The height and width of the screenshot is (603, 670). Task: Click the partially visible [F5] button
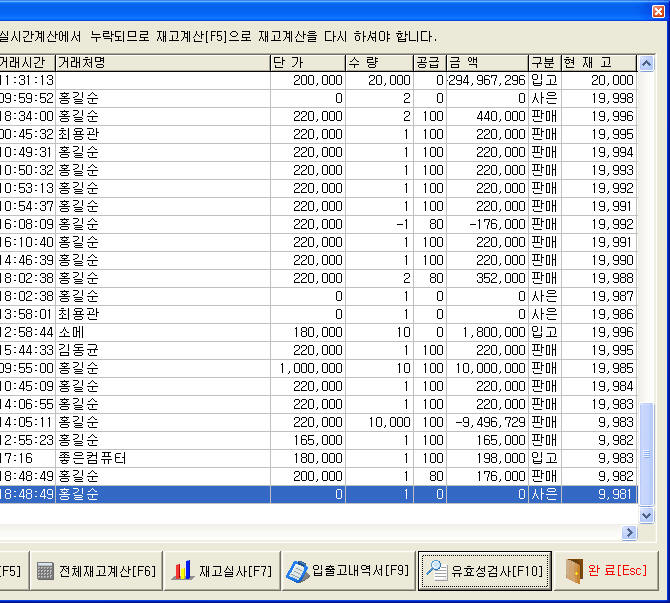pos(14,571)
